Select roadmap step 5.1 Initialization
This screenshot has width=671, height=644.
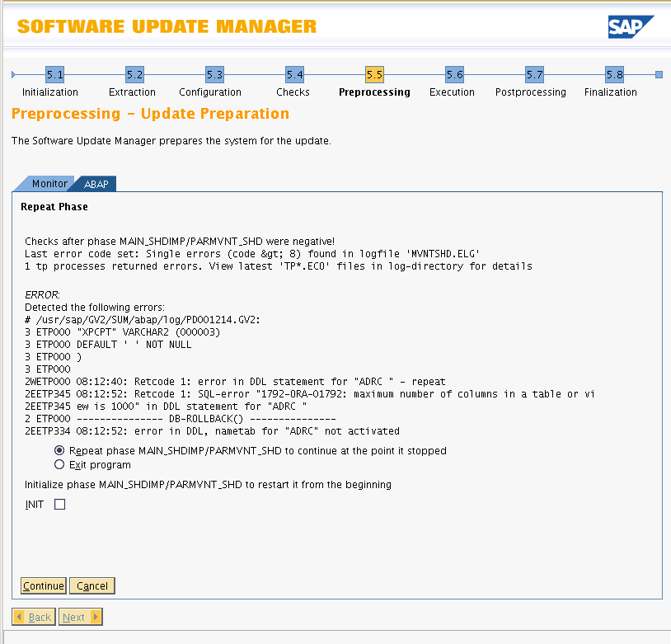point(54,75)
